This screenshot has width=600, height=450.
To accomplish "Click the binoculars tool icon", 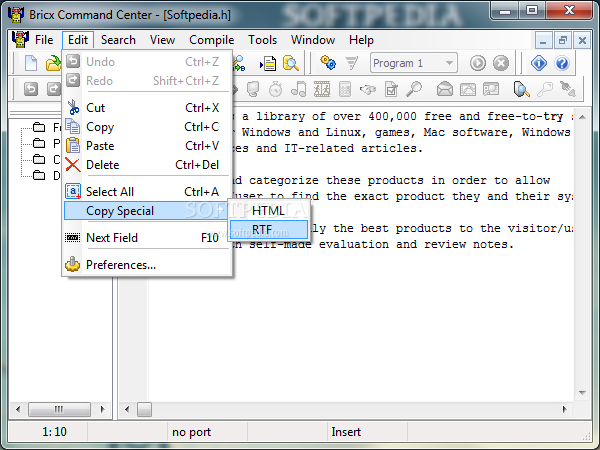I will point(368,90).
